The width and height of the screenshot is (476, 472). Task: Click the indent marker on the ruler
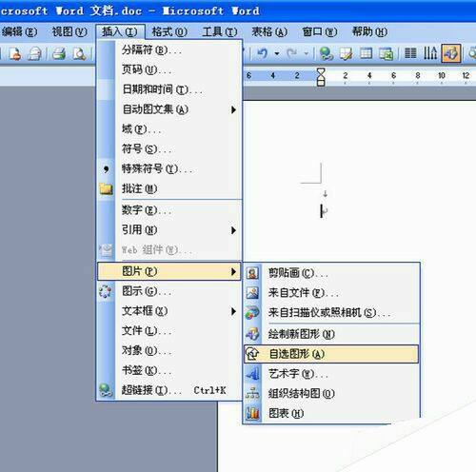(321, 76)
